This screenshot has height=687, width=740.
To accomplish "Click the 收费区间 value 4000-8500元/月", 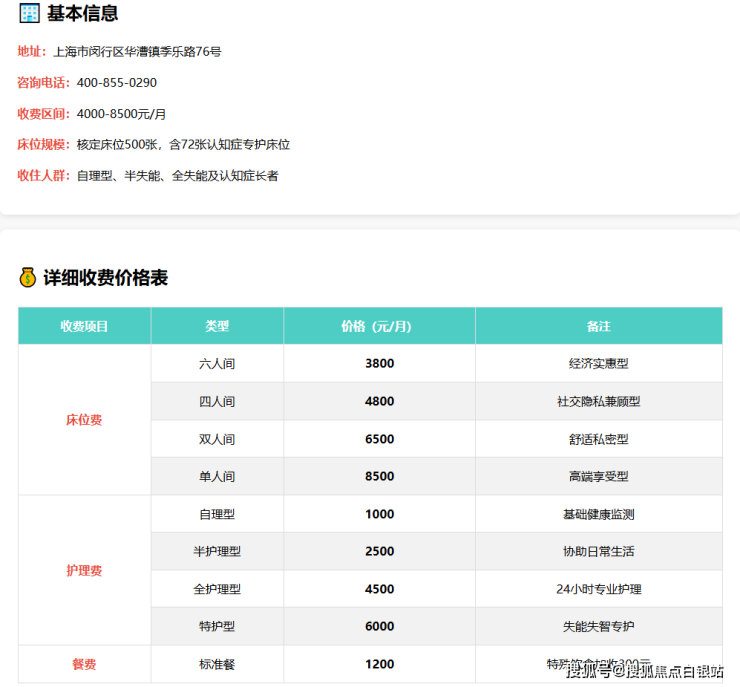I will (x=121, y=114).
